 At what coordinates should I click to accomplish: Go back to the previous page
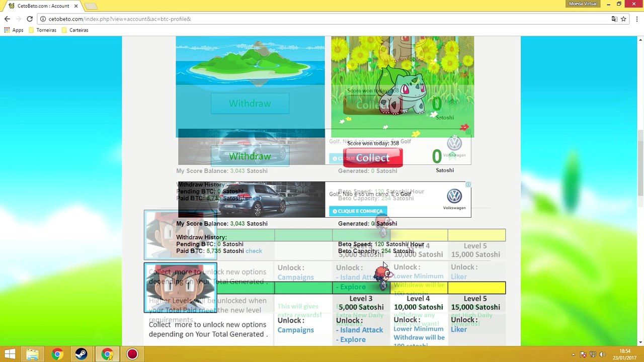click(7, 19)
